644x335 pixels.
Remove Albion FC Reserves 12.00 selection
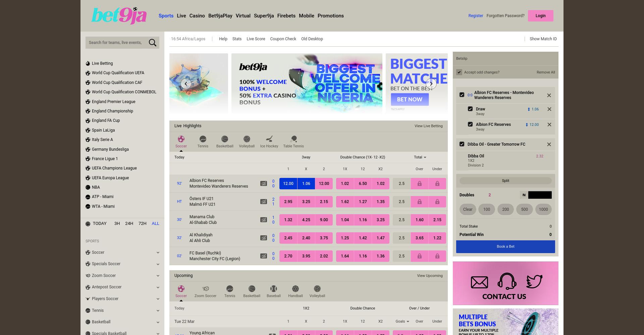point(549,125)
